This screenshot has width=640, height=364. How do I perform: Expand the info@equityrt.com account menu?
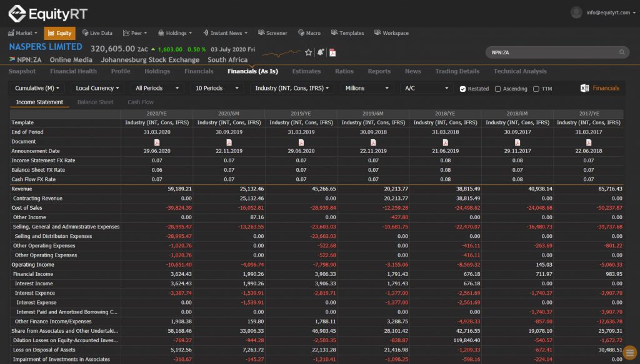[x=611, y=12]
